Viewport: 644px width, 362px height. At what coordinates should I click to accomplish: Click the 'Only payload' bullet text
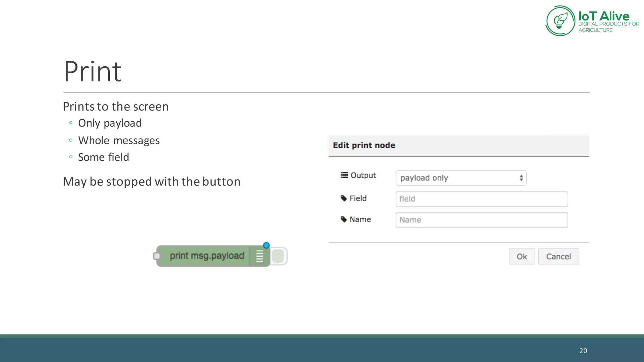click(x=110, y=123)
